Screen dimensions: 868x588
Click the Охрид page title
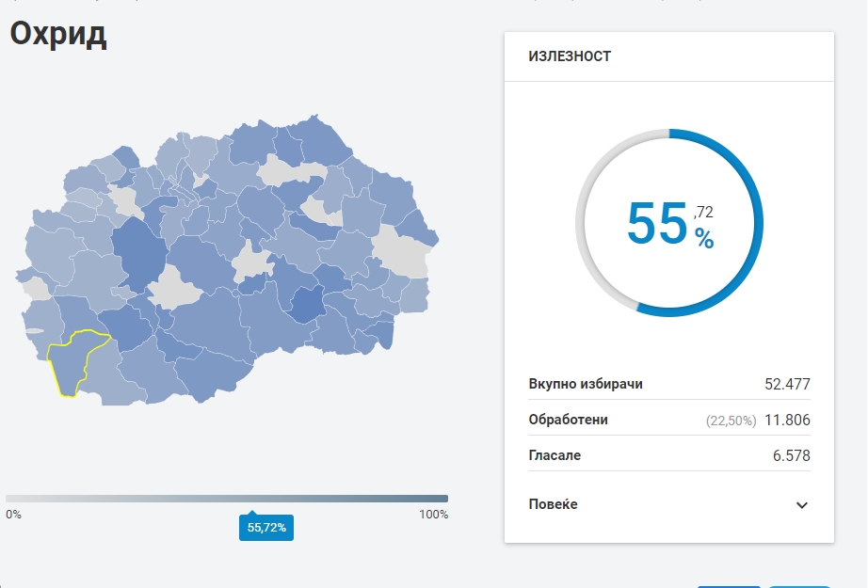58,34
